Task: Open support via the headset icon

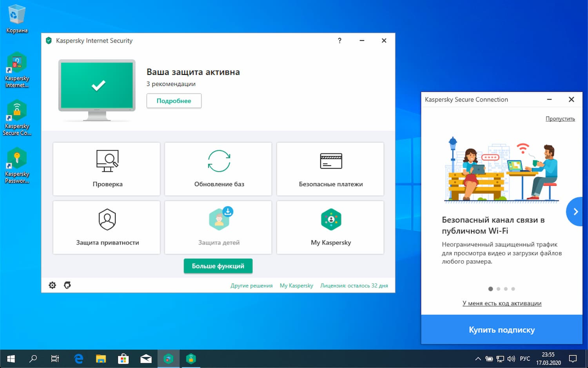Action: (68, 285)
